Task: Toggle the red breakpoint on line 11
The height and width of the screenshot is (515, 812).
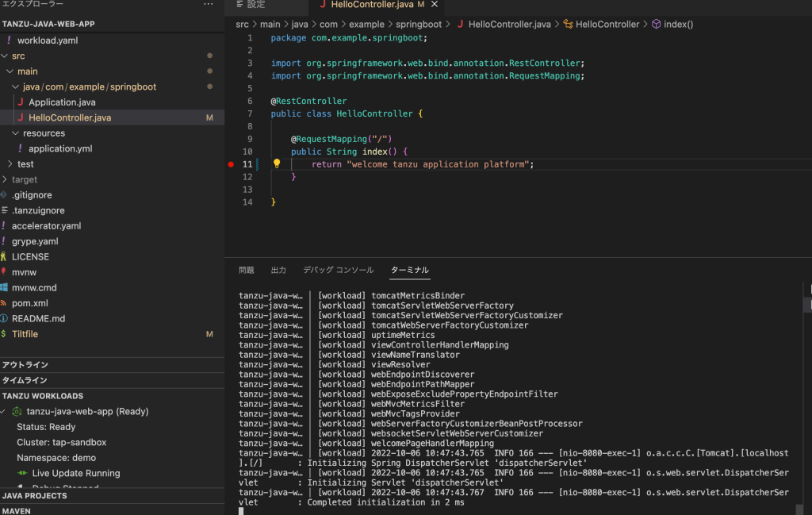Action: [x=231, y=164]
